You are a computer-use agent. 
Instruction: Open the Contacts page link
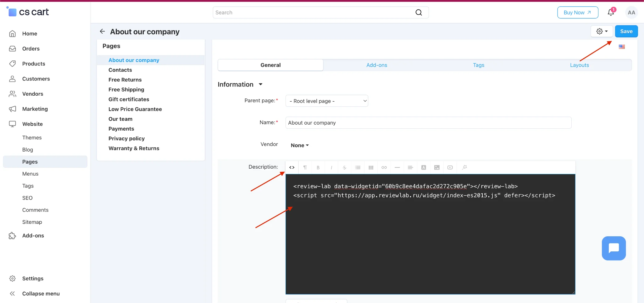120,70
